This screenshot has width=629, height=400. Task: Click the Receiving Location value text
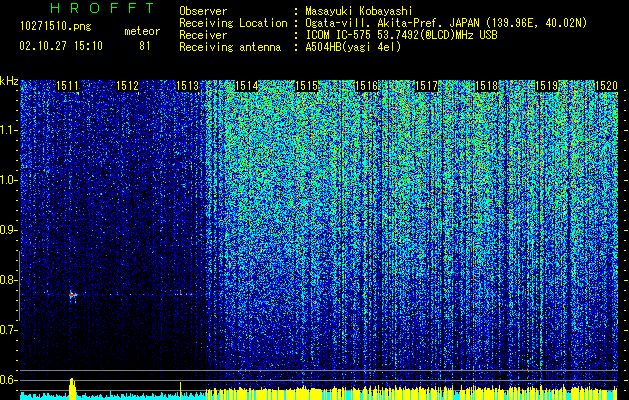(446, 23)
